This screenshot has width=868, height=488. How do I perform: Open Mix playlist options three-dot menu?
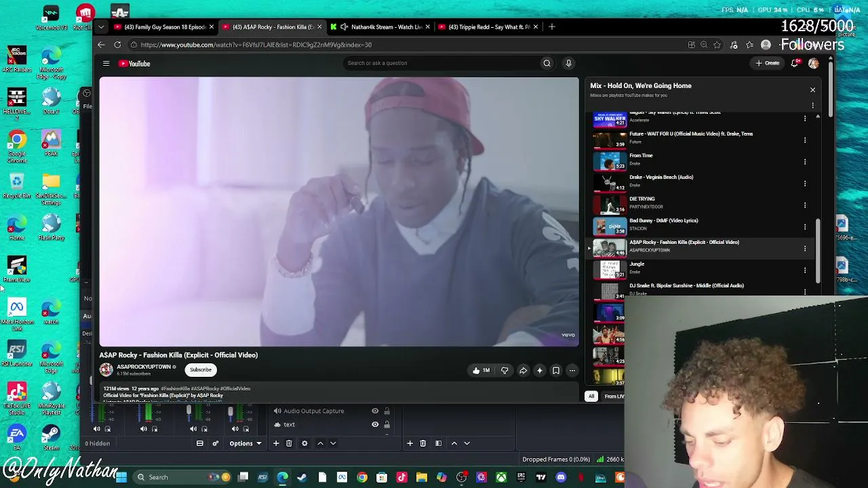click(x=812, y=105)
